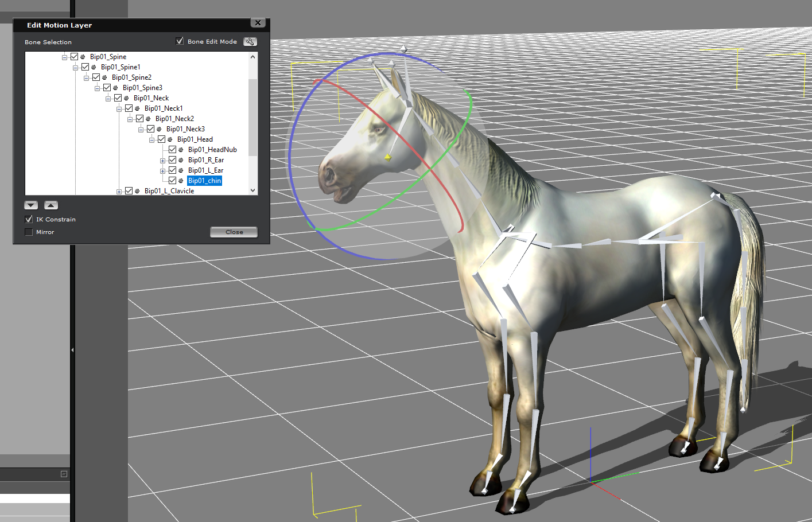Select Bip01_HeadNub label in bone tree
This screenshot has height=522, width=812.
(212, 150)
